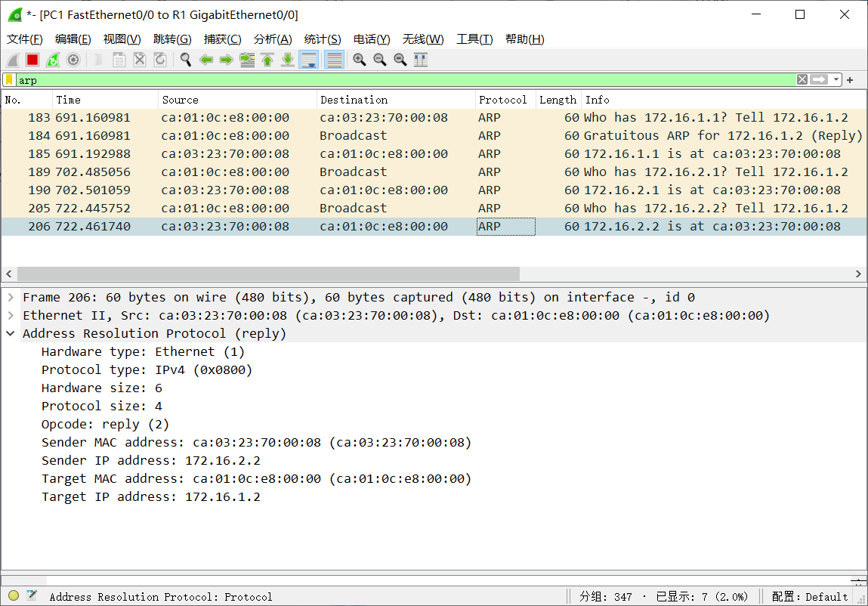Click the red Stop capture button
The image size is (868, 606).
32,59
